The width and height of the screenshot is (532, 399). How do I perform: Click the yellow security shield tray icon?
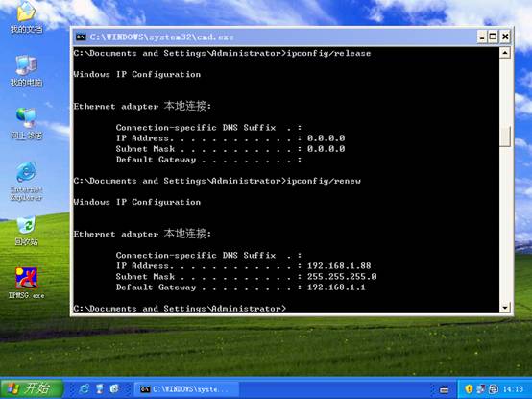[x=469, y=388]
